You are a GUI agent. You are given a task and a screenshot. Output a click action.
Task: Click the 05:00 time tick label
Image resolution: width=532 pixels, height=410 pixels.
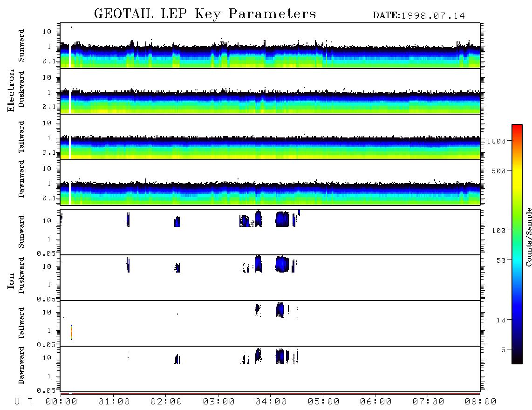[x=324, y=402]
